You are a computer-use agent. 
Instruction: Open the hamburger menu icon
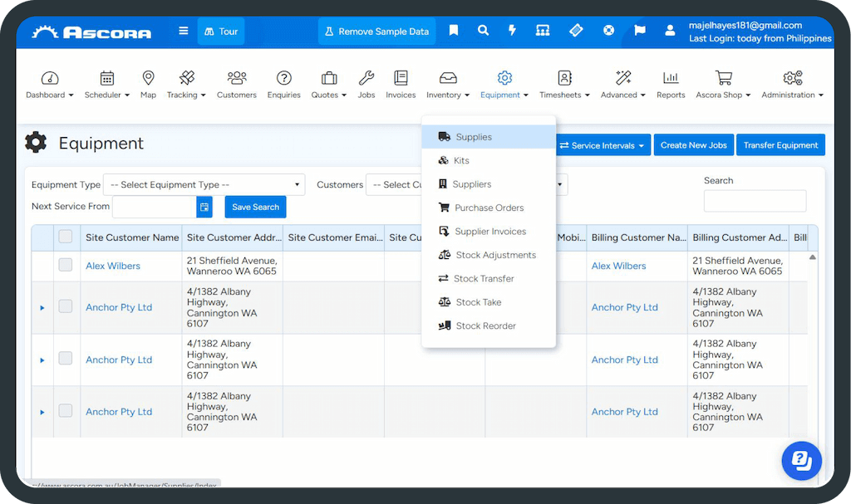pos(184,31)
